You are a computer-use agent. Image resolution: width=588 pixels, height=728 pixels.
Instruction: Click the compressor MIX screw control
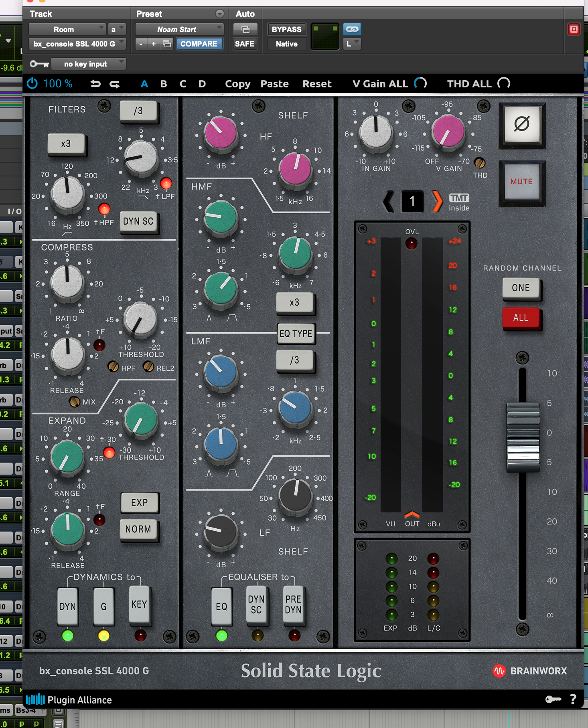point(75,401)
